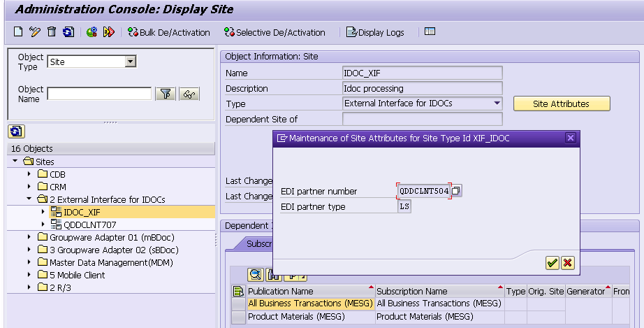Click the toolbar Refresh icon
Screen dimensions: 644x328
68,31
